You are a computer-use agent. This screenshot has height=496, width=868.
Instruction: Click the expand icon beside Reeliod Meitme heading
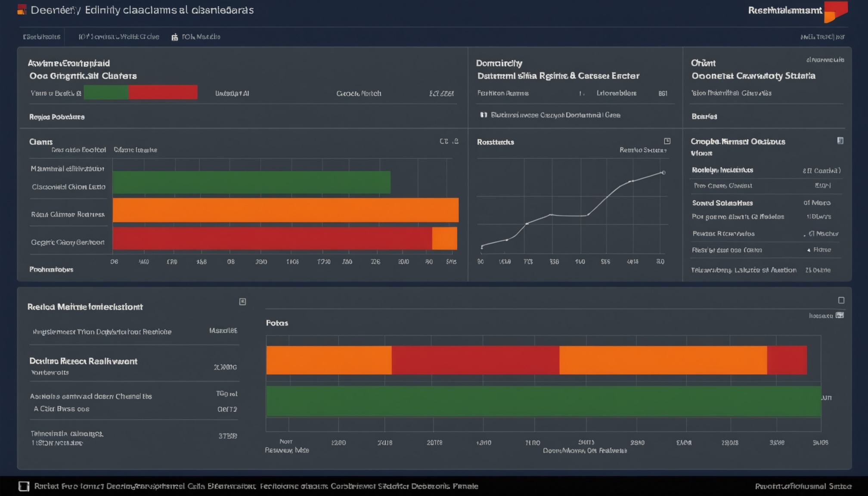[x=242, y=302]
